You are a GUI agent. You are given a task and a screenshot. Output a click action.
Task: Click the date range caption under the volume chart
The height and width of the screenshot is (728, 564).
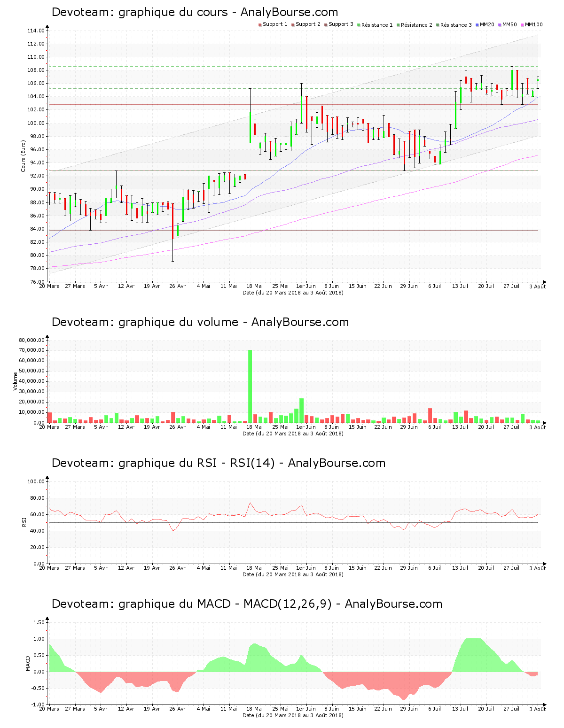pyautogui.click(x=293, y=434)
